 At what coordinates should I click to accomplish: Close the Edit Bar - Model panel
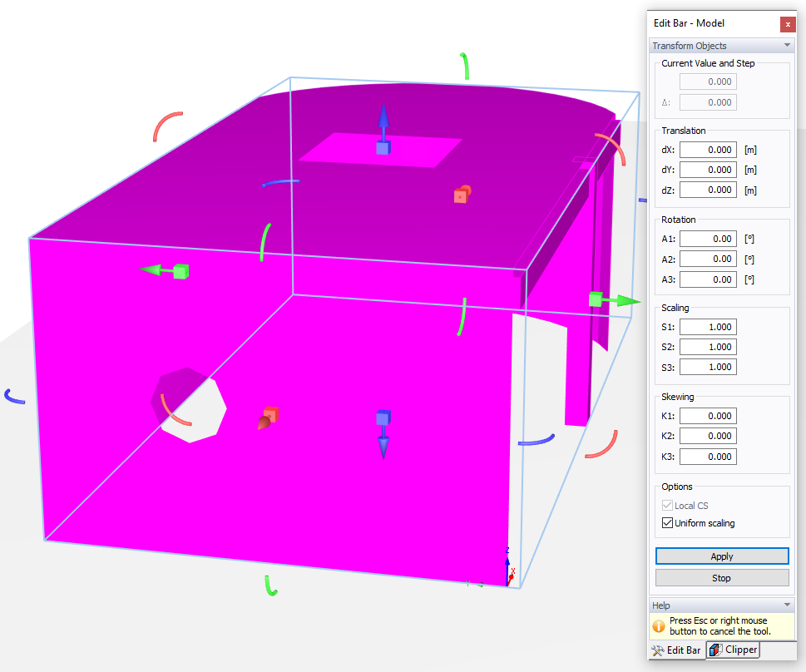click(x=788, y=23)
